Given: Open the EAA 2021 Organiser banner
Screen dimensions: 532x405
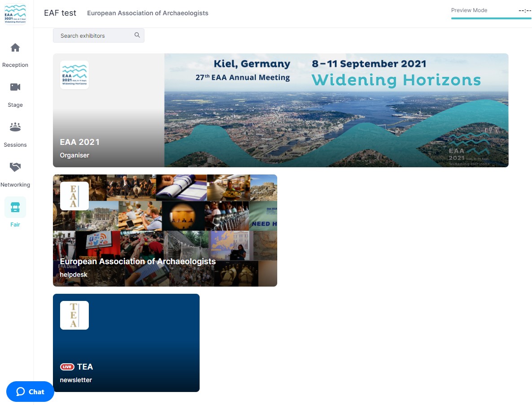Looking at the screenshot, I should (281, 110).
